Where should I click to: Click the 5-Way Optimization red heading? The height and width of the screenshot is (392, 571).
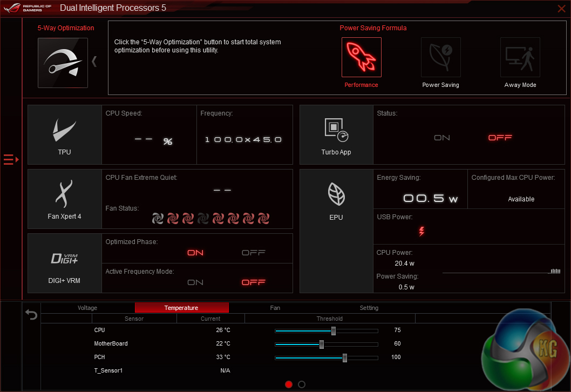[65, 28]
